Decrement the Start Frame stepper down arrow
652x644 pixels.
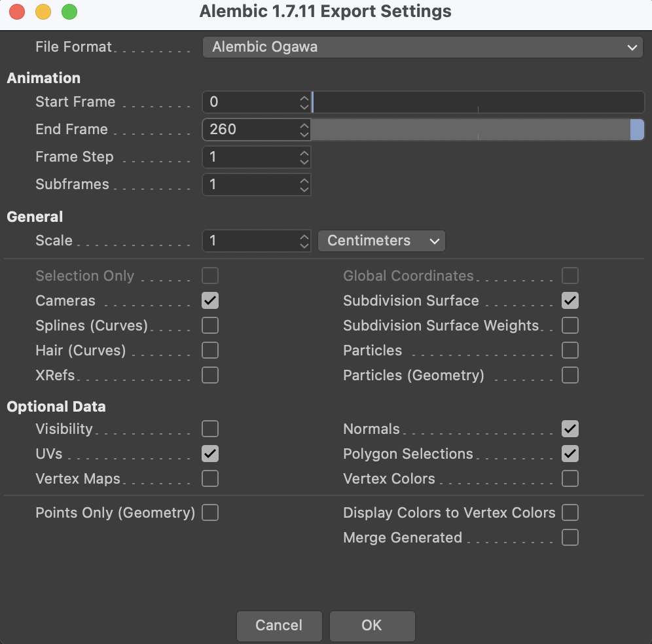click(x=304, y=107)
